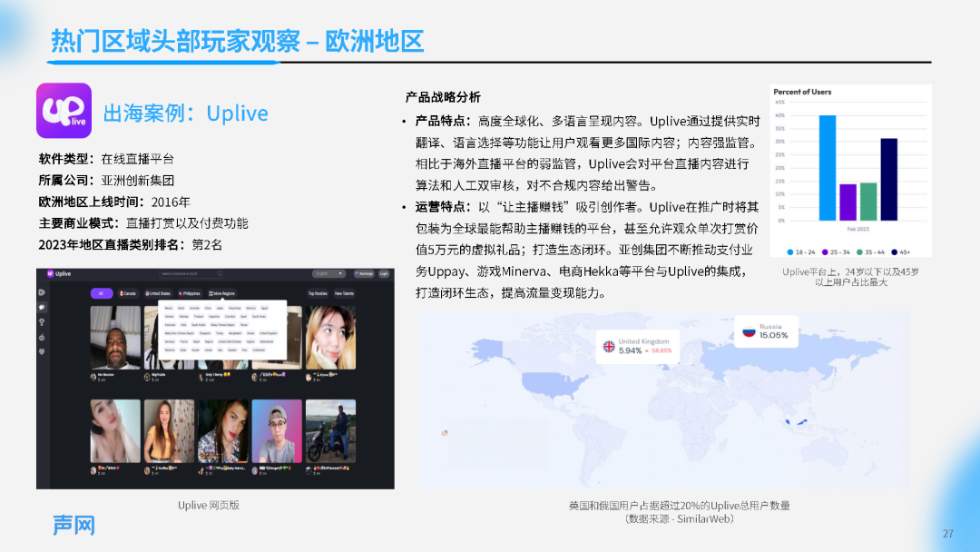Select the All filter tab
This screenshot has height=552, width=980.
(102, 293)
